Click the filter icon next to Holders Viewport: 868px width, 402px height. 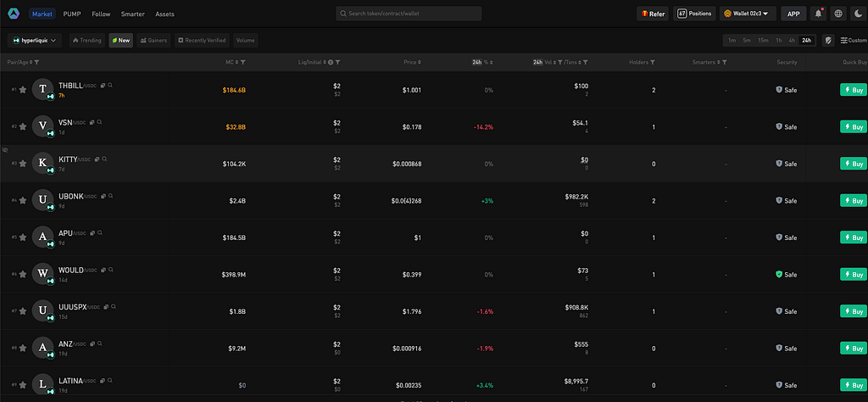[x=653, y=63]
